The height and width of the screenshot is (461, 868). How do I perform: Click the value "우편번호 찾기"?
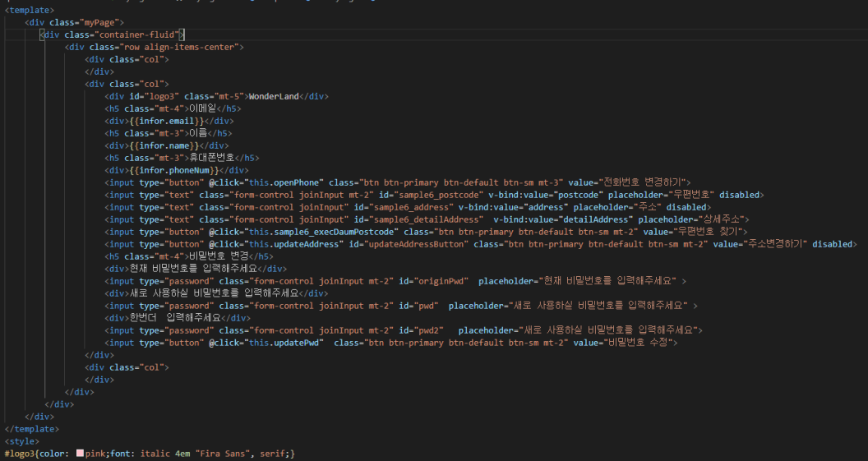(x=708, y=232)
